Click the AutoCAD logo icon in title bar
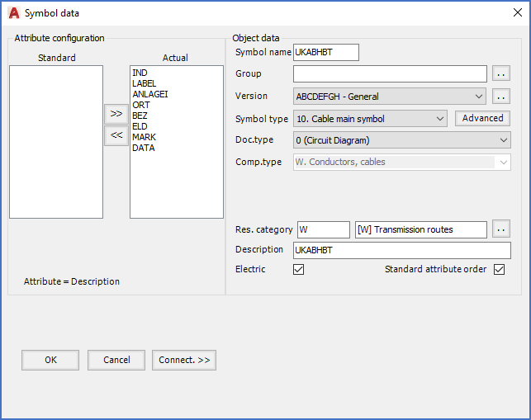Screen dimensions: 531x420 coord(13,12)
